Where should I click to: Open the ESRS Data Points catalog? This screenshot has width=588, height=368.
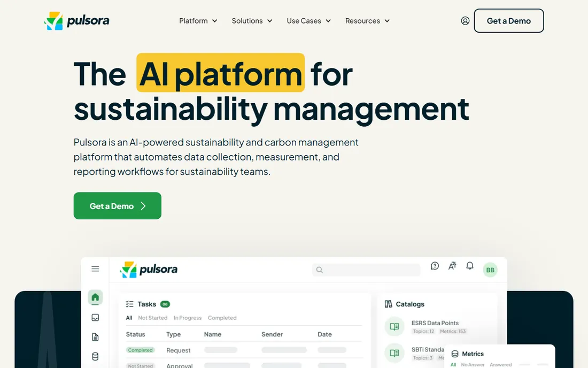[435, 323]
